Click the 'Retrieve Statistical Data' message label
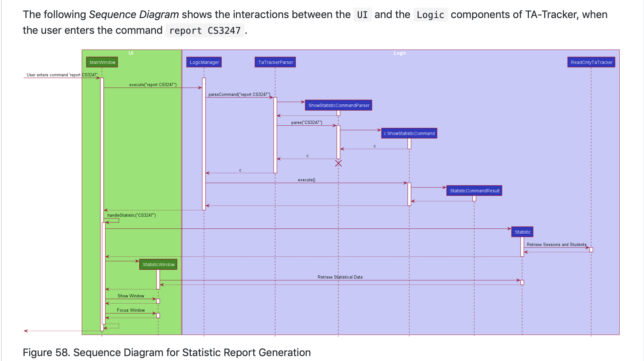This screenshot has width=644, height=361. [x=340, y=277]
